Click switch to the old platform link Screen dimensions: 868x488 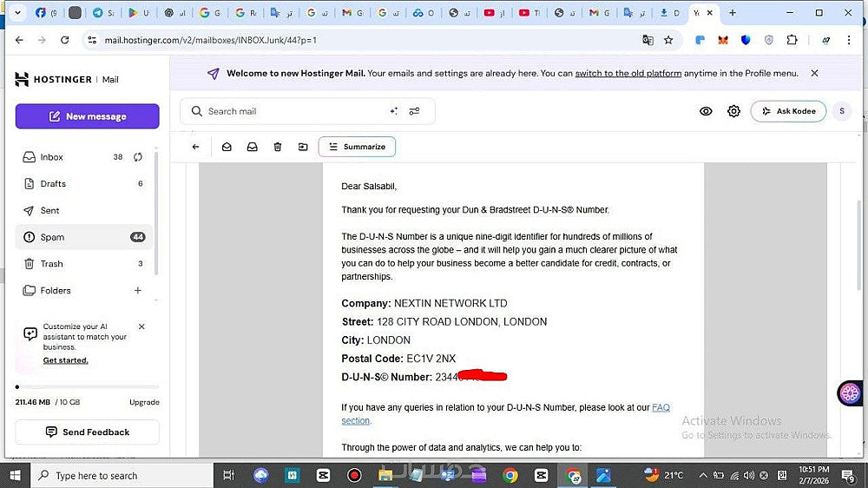628,73
